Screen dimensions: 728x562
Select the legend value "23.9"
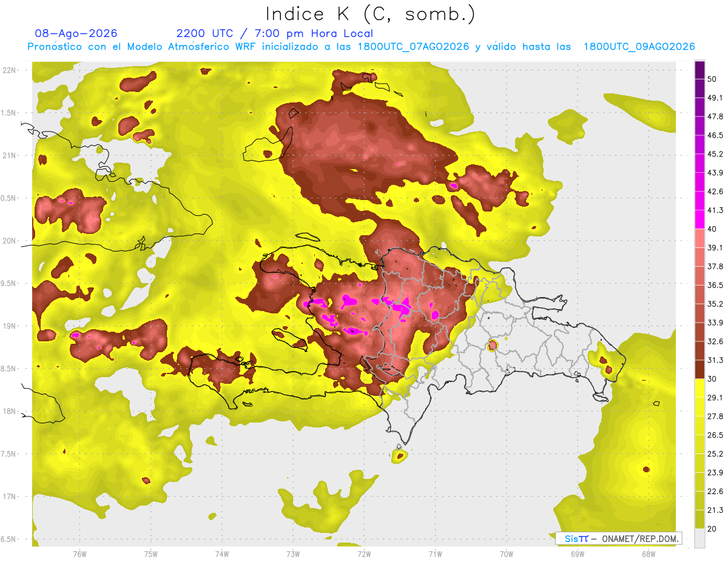[x=715, y=473]
